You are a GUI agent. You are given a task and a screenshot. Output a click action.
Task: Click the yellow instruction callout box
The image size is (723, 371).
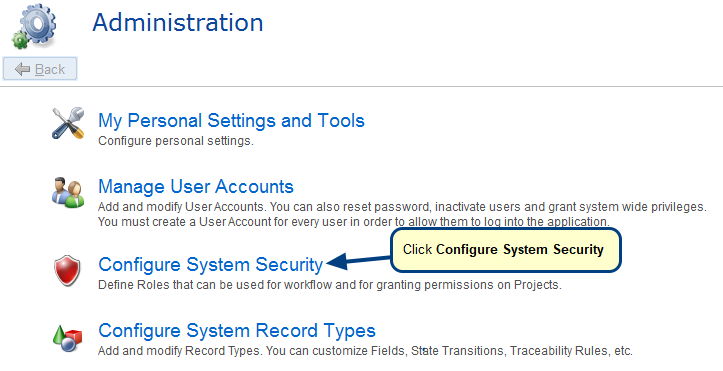click(x=506, y=250)
